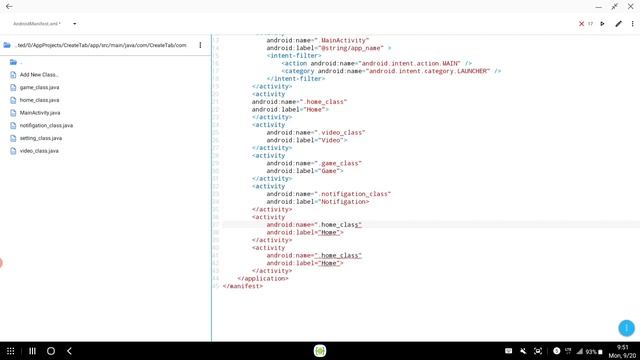
Task: Tap the blue floating action button
Action: point(626,328)
